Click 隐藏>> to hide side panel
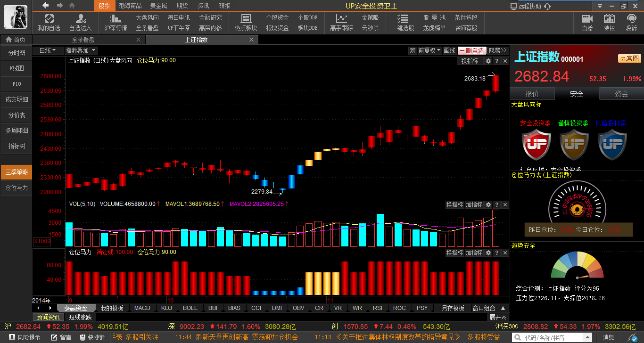Viewport: 644px width, 343px height. (x=497, y=50)
